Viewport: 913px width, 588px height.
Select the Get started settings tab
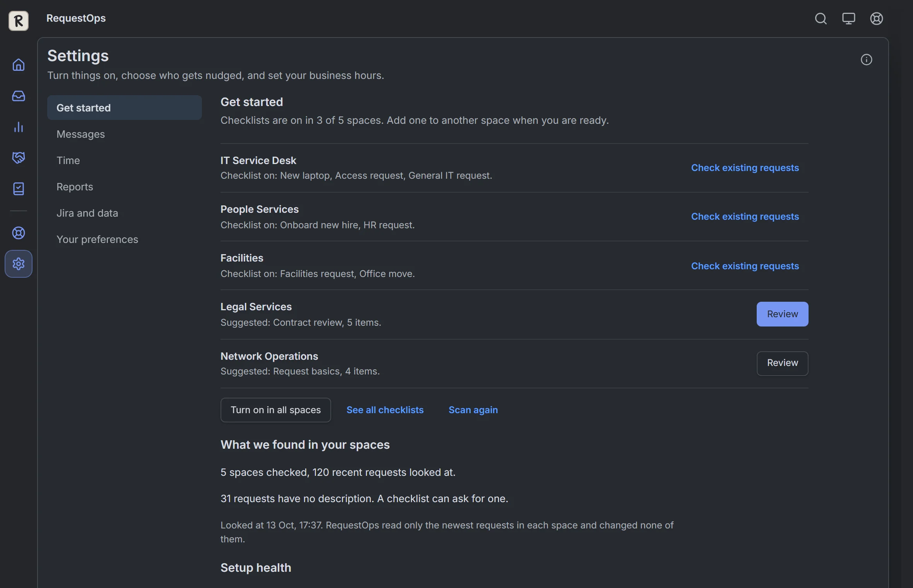124,108
